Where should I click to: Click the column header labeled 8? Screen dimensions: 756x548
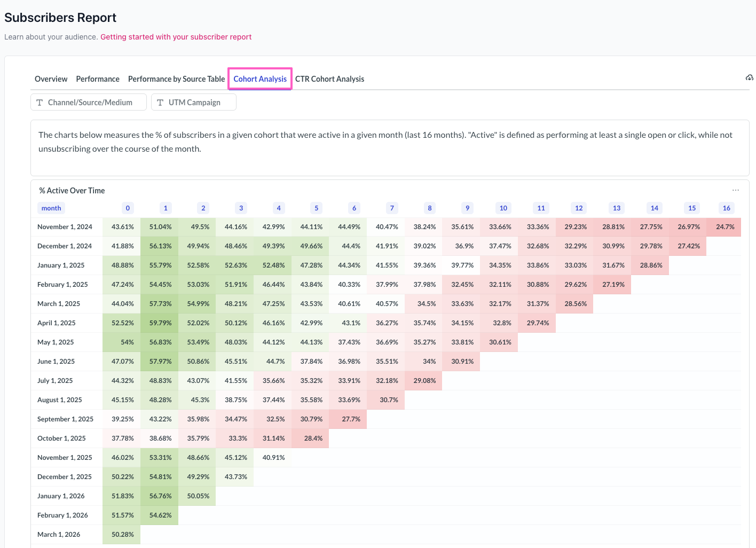(x=430, y=208)
